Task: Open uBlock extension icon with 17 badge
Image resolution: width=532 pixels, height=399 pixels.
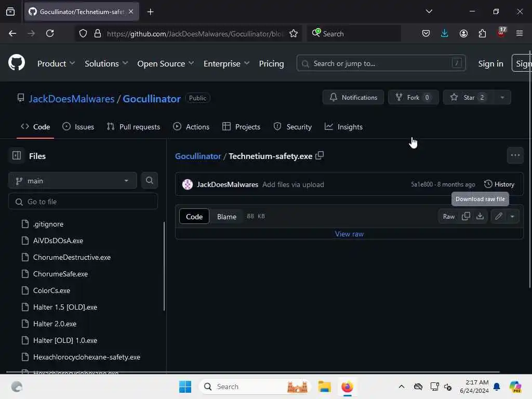Action: coord(501,33)
